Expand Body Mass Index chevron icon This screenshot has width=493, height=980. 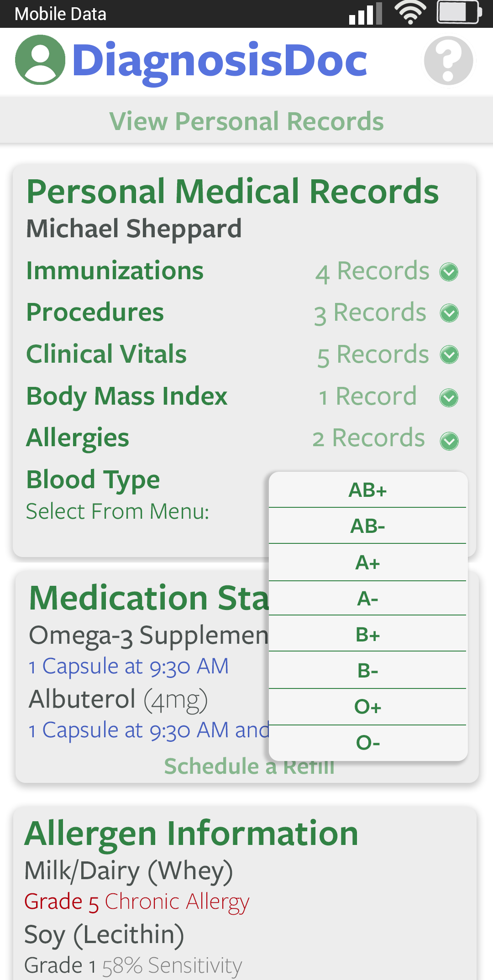point(449,398)
